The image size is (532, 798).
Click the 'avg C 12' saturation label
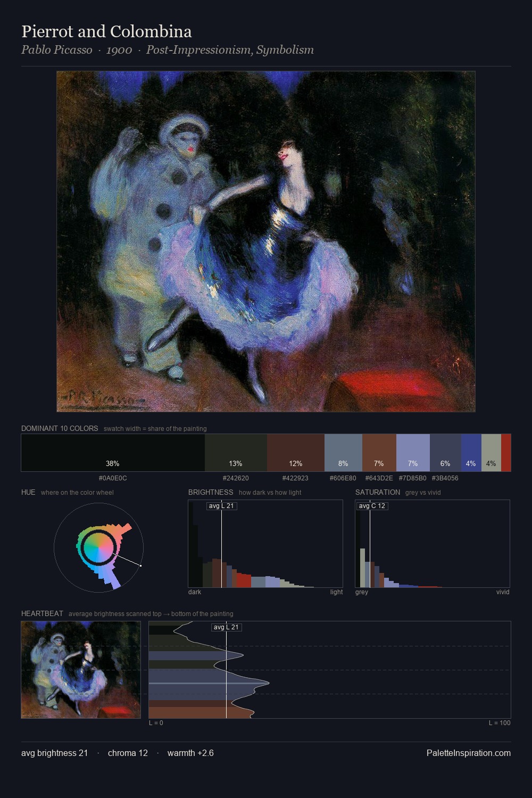pyautogui.click(x=372, y=506)
